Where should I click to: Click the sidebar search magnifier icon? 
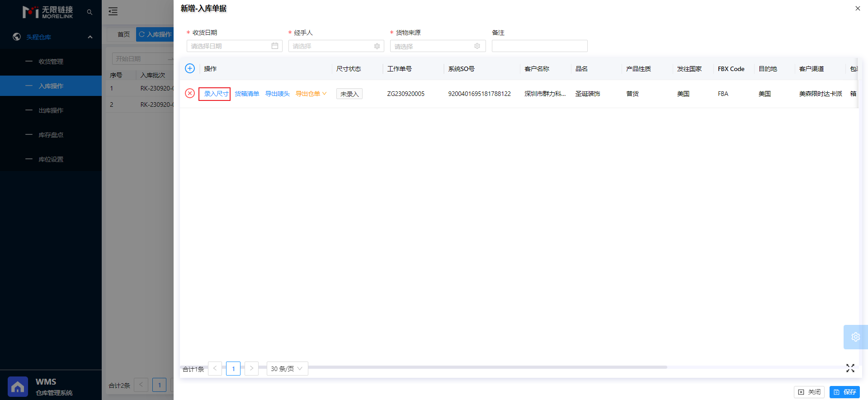(90, 12)
